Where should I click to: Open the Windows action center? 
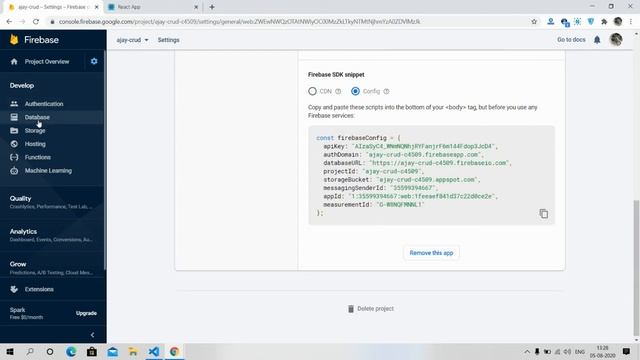626,351
